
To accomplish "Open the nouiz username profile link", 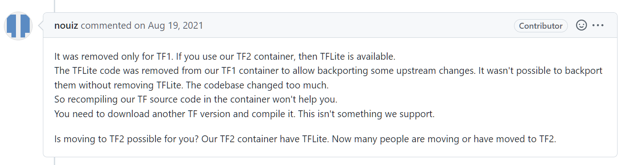I will point(66,26).
